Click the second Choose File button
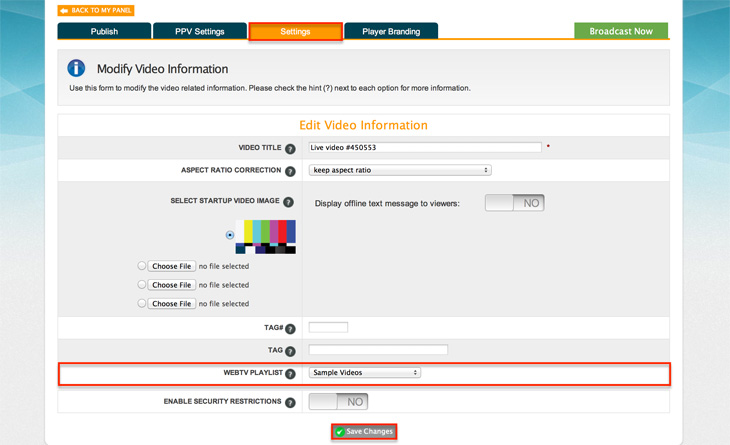 [x=171, y=285]
